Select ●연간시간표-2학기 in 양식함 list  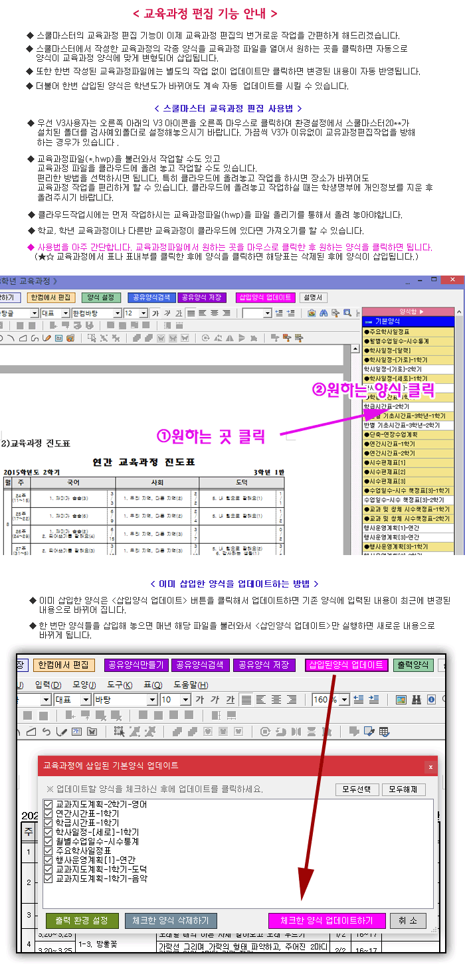click(408, 453)
